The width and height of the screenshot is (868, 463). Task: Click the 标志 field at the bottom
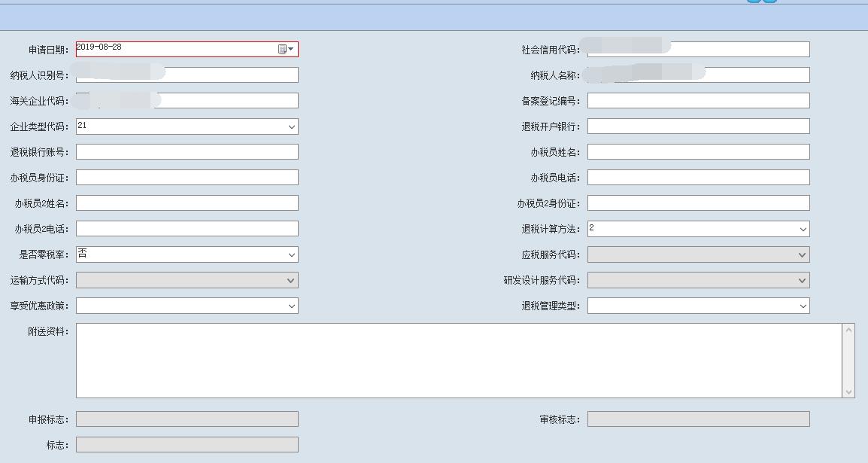tap(187, 444)
